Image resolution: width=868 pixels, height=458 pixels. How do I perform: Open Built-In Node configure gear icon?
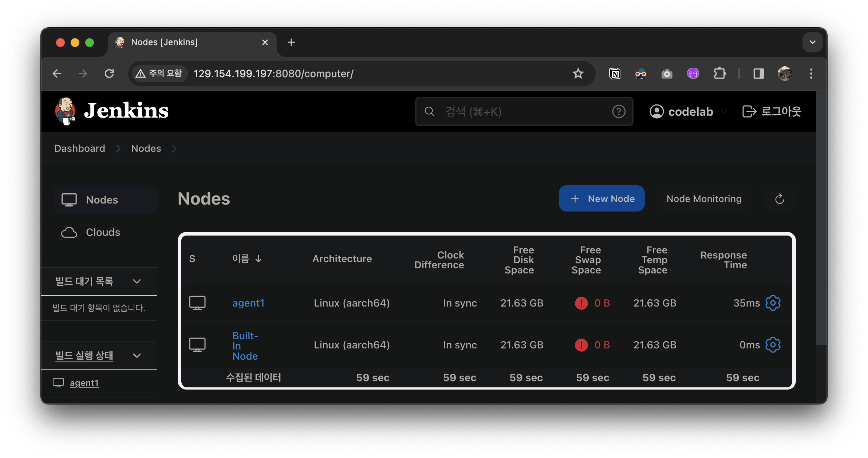773,345
